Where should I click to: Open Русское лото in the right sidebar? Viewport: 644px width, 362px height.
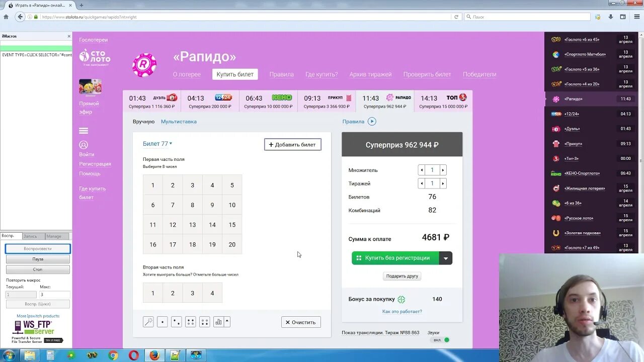click(579, 218)
